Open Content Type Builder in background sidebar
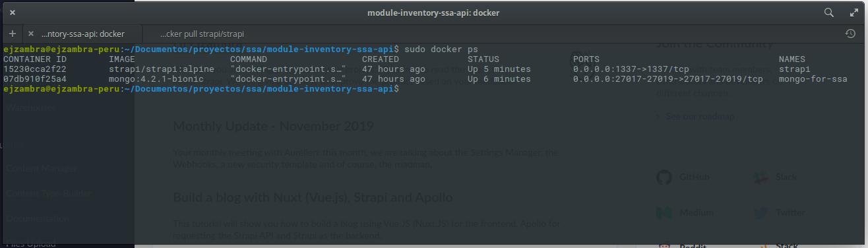Viewport: 868px width, 248px height. (49, 193)
